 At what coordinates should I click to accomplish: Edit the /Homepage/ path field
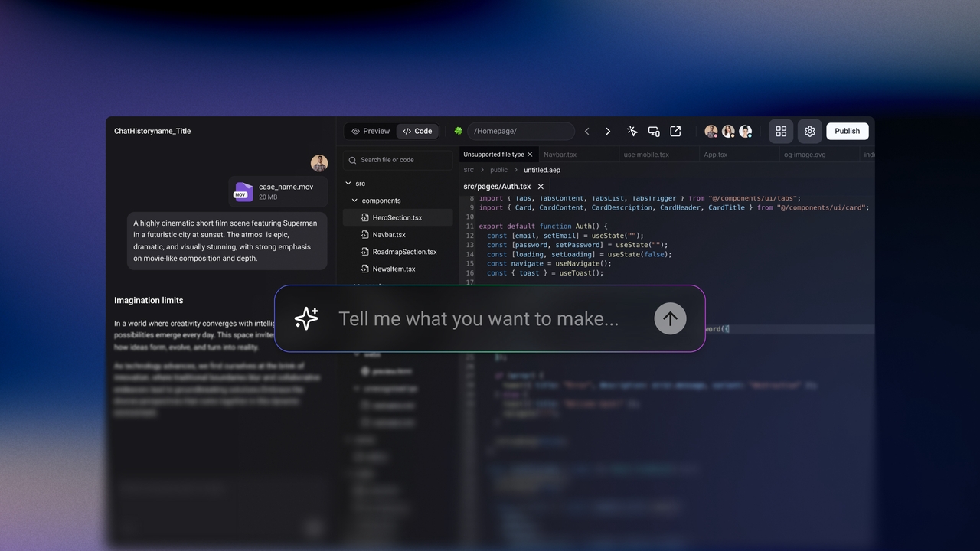pyautogui.click(x=521, y=131)
